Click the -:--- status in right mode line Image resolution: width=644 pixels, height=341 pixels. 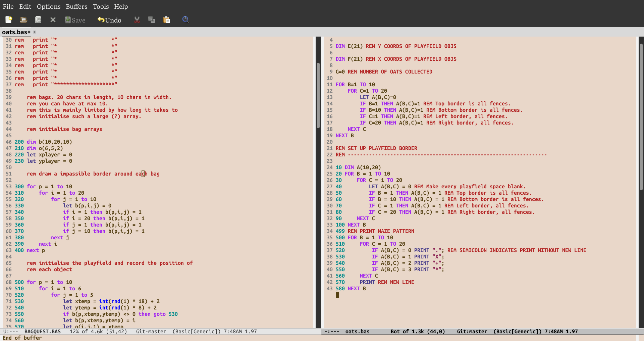331,332
